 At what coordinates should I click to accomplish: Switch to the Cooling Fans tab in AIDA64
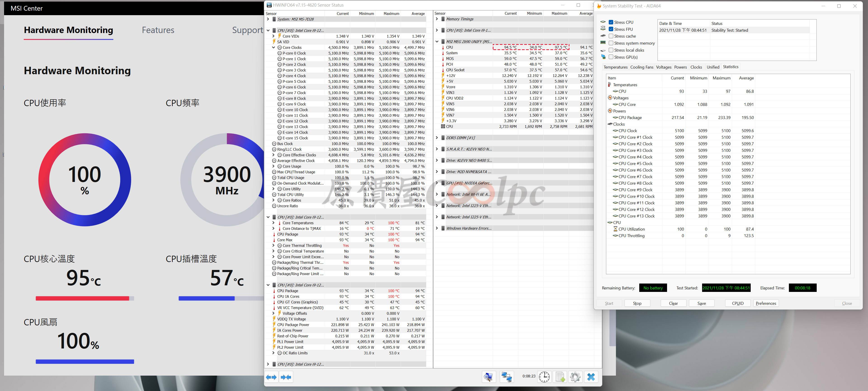coord(642,67)
